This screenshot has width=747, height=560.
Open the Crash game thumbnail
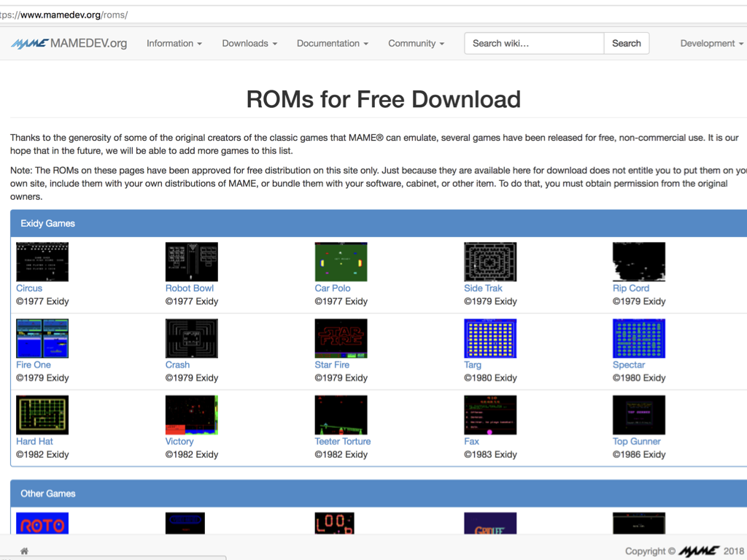pyautogui.click(x=192, y=338)
